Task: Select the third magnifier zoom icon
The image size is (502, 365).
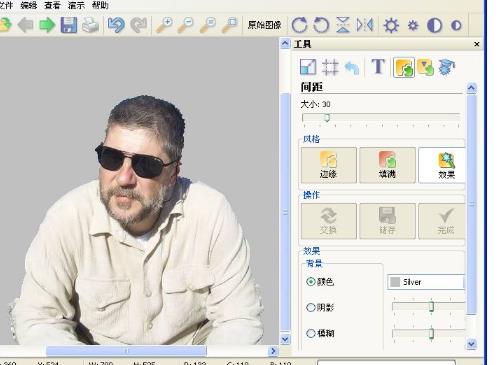Action: pyautogui.click(x=208, y=25)
